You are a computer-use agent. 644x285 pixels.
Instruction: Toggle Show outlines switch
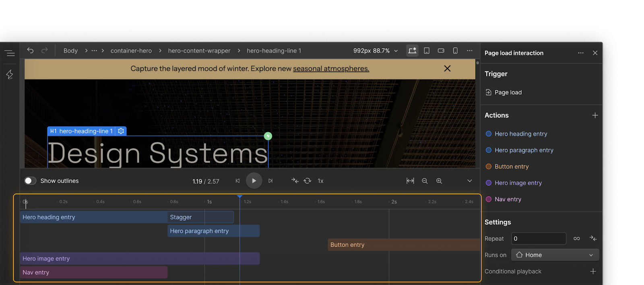point(30,181)
